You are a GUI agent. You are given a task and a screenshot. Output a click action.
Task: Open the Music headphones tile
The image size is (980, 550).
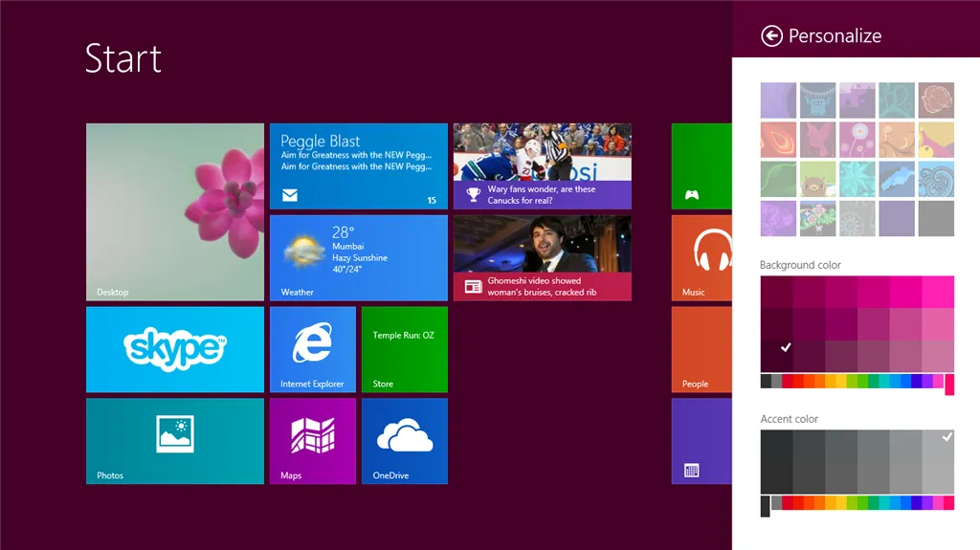click(702, 258)
